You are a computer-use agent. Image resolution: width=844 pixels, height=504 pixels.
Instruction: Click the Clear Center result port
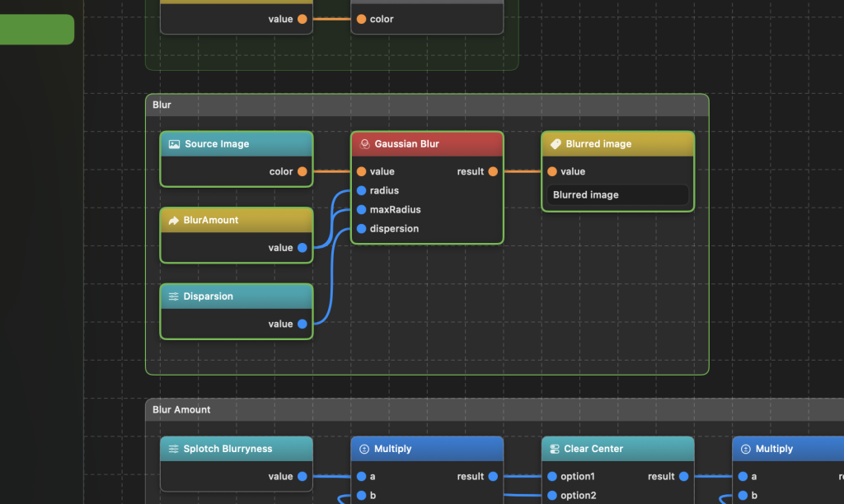point(683,477)
